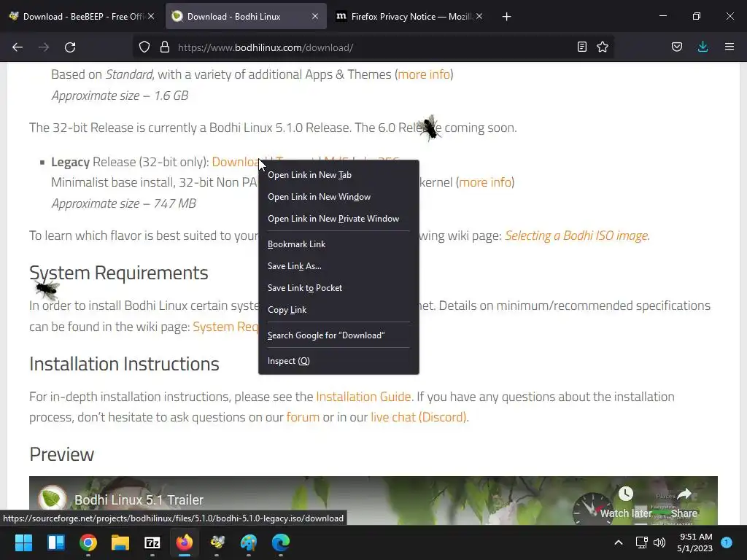Open File Explorer from taskbar
The image size is (747, 560).
tap(120, 542)
